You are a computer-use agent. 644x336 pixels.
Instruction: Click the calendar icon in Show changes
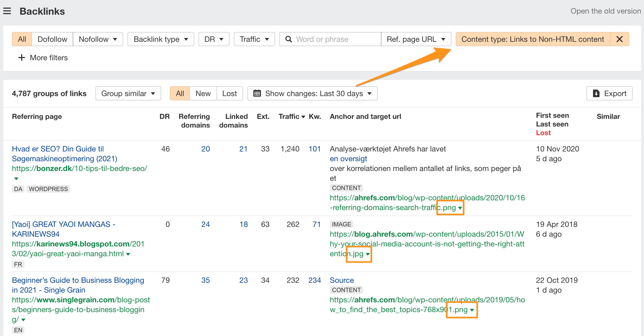257,94
